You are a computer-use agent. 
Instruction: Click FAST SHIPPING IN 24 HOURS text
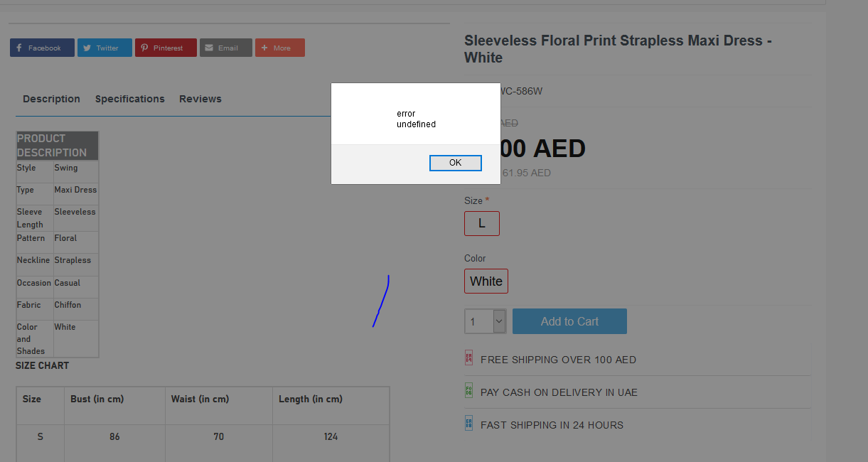coord(552,425)
